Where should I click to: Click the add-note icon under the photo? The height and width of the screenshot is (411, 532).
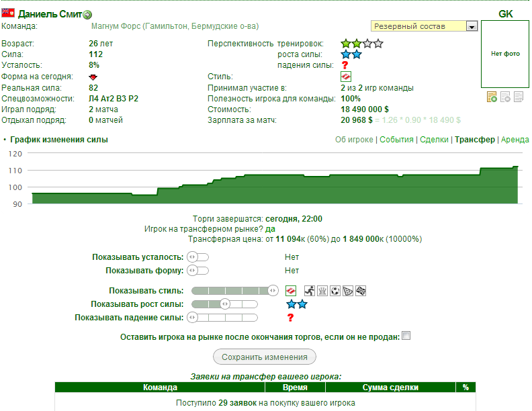click(x=492, y=97)
